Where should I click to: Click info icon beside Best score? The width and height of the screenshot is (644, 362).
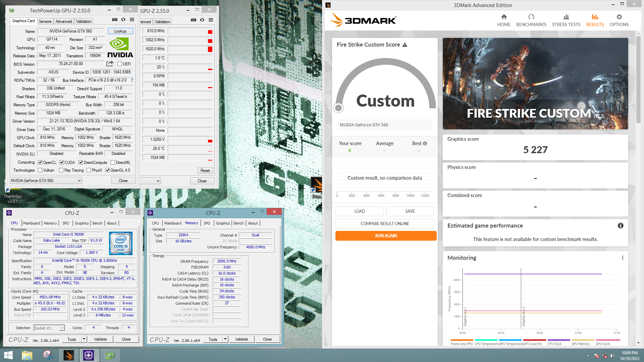(425, 143)
